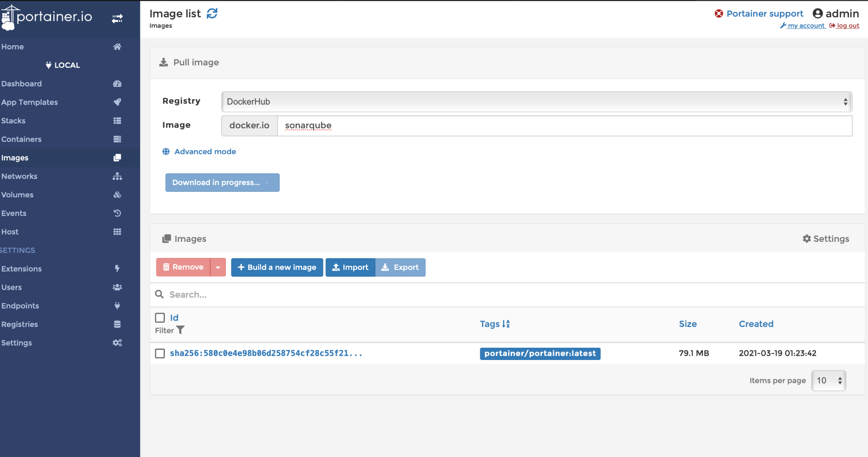Open Extensions in the sidebar
Image resolution: width=868 pixels, height=457 pixels.
[22, 269]
